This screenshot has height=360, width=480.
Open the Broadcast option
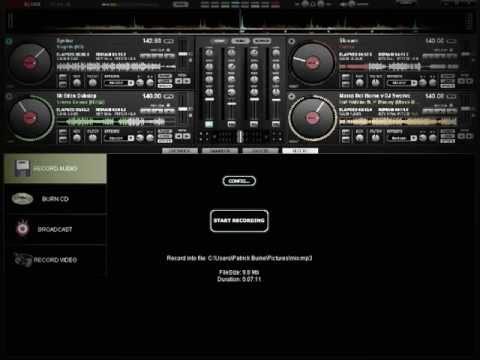[55, 229]
